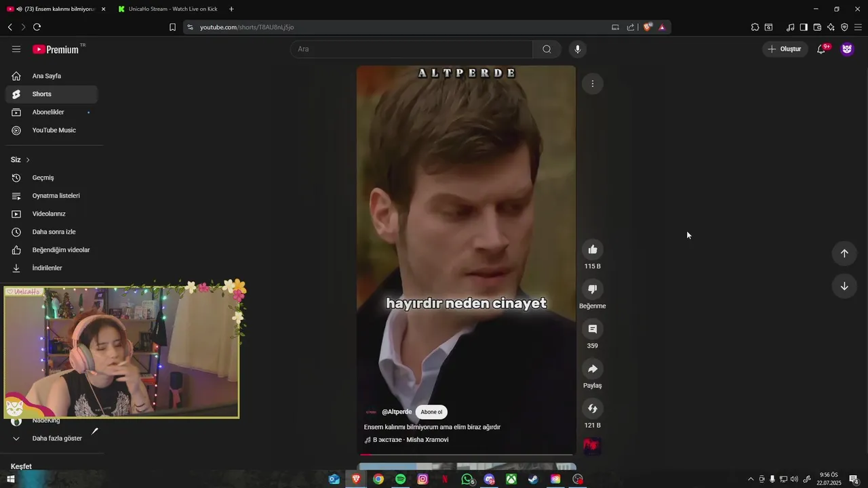Screen dimensions: 868x488
Task: Bookmark this page icon
Action: (x=172, y=27)
